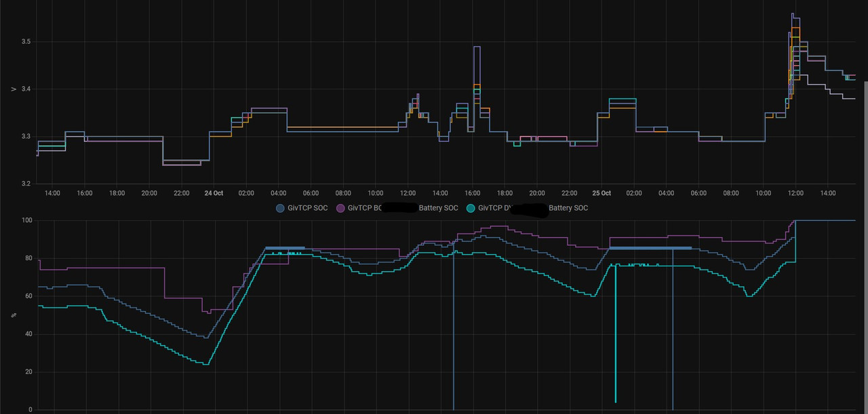The width and height of the screenshot is (868, 414).
Task: Click the 40 percent axis label
Action: pyautogui.click(x=28, y=334)
